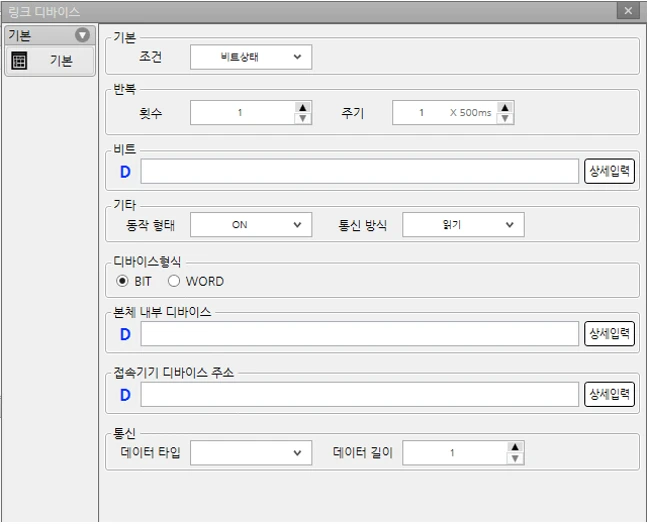
Task: Click the 기본 grid icon in the sidebar
Action: (x=19, y=61)
